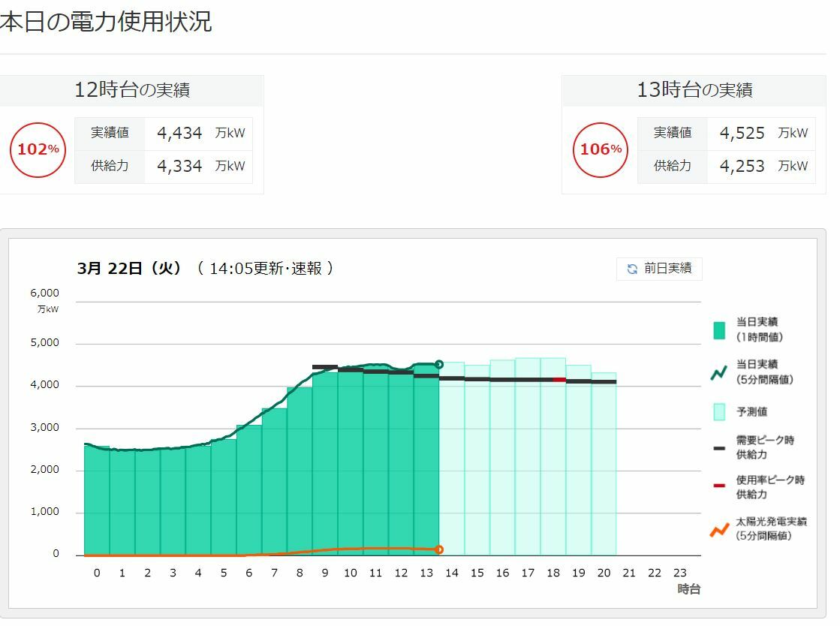Click the 106% usage rate circle
Viewport: 840px width, 626px height.
pyautogui.click(x=601, y=149)
